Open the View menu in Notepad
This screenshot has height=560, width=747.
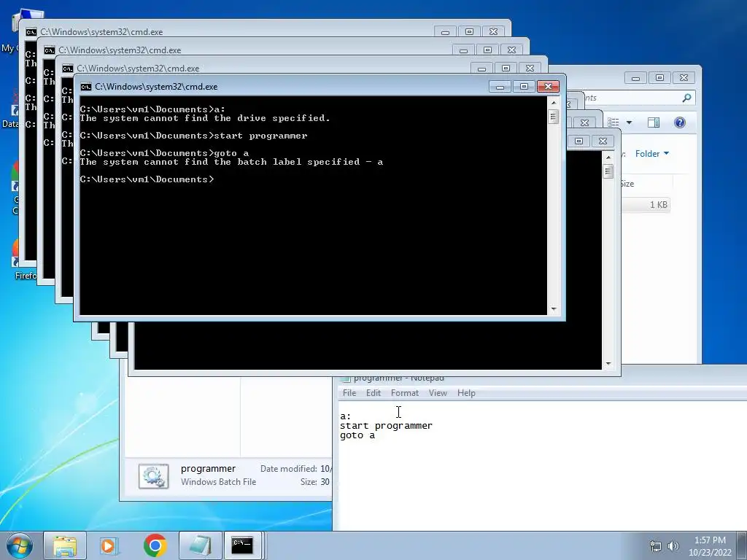click(x=438, y=393)
